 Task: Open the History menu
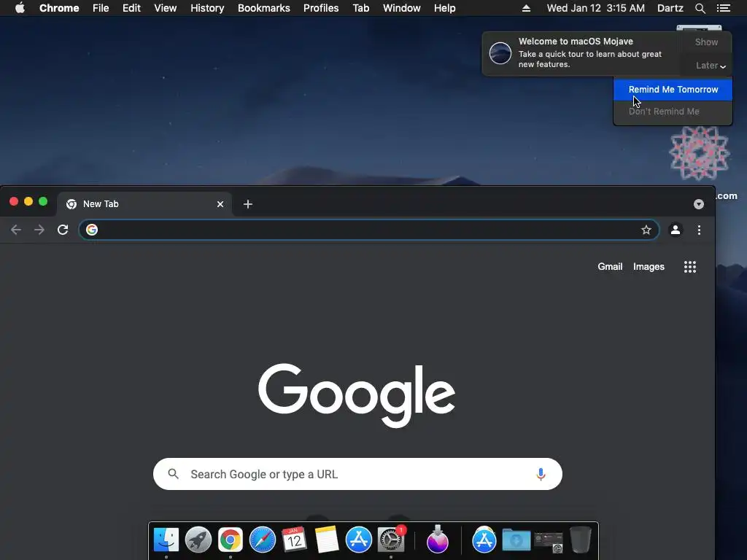[207, 8]
